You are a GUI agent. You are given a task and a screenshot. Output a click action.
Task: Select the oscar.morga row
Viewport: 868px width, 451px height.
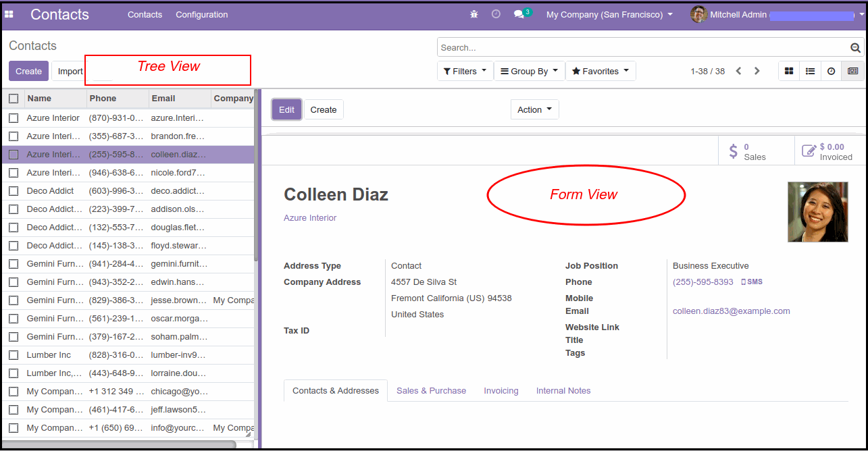128,319
